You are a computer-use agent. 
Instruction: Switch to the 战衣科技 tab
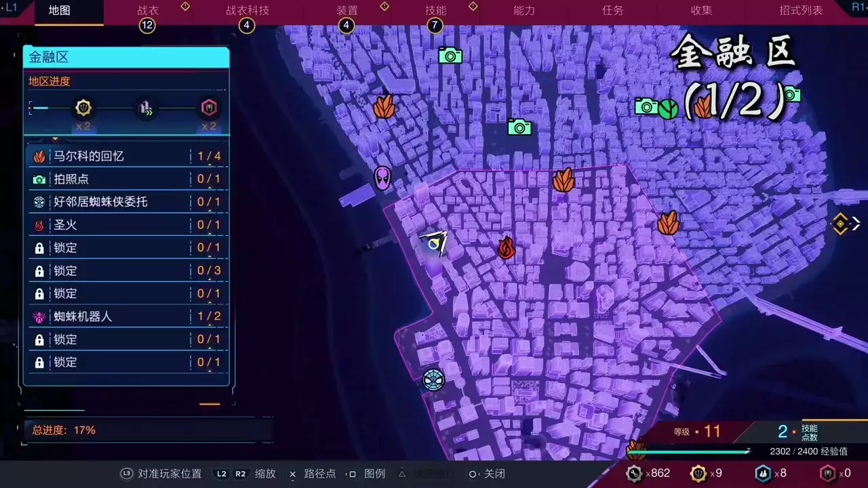(x=248, y=11)
